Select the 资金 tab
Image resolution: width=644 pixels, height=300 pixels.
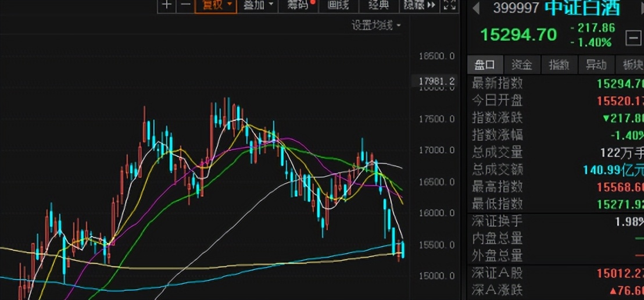522,65
